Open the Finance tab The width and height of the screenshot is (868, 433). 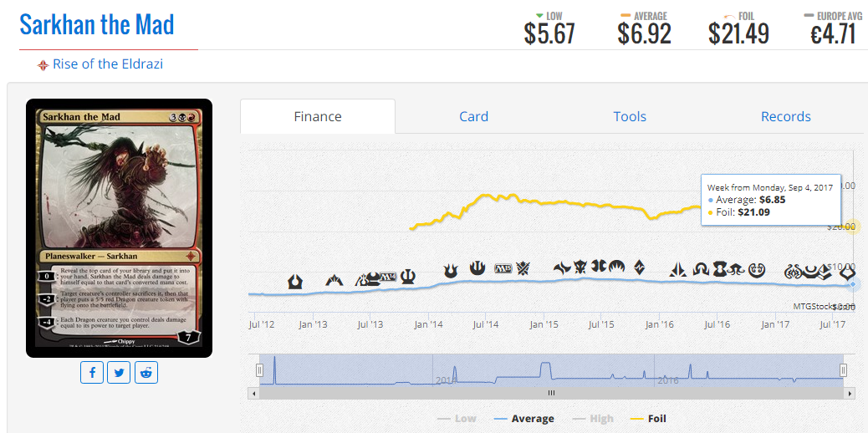point(318,116)
